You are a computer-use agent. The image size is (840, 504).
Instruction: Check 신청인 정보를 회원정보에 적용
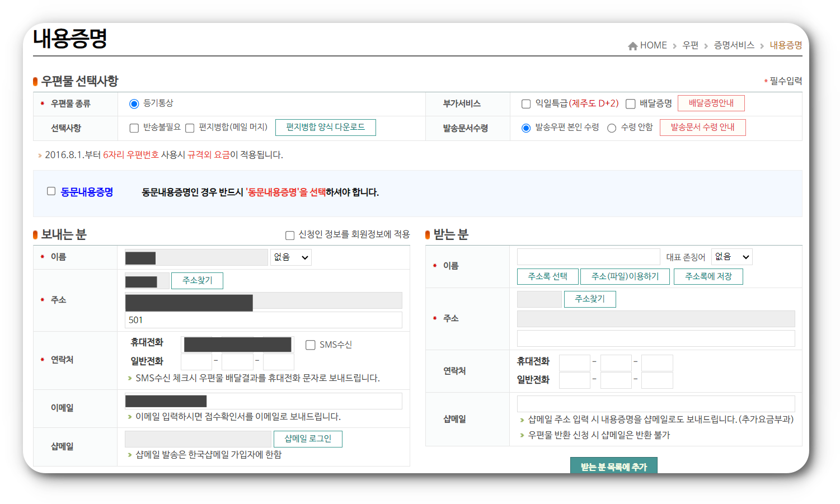(x=289, y=235)
